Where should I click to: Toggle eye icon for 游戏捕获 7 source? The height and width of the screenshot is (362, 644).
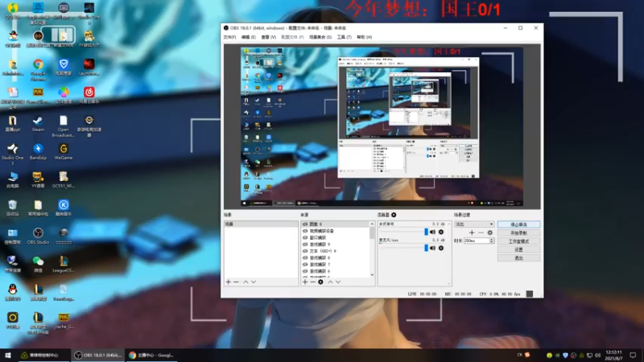coord(305,265)
